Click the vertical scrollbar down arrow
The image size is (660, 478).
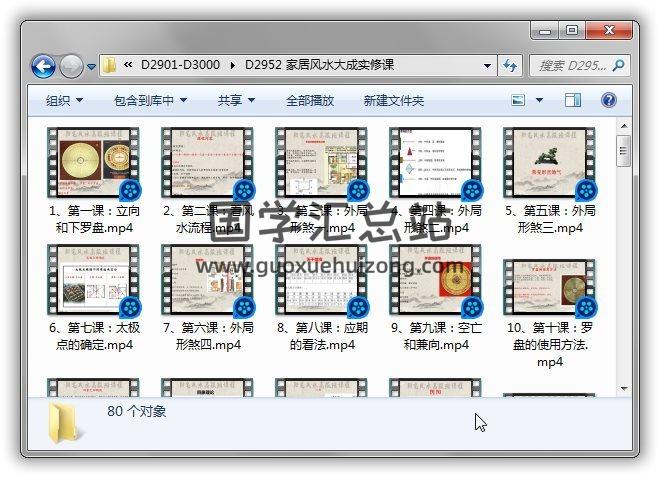coord(625,389)
